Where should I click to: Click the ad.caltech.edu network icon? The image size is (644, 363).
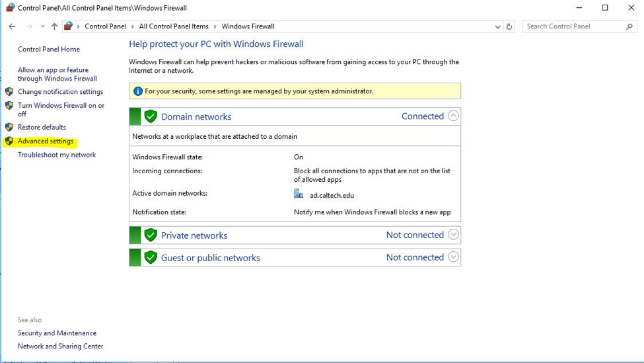[x=299, y=194]
